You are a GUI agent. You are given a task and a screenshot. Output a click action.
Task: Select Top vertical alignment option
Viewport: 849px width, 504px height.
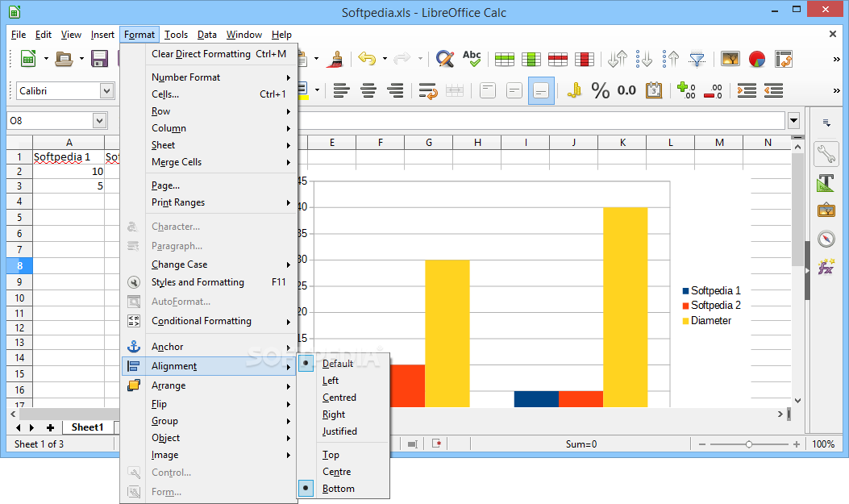(331, 455)
